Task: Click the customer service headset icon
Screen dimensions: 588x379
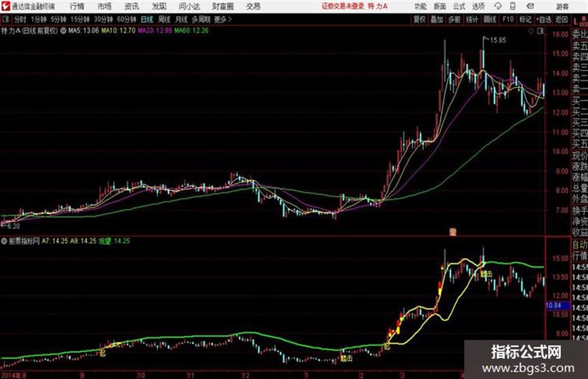Action: coord(498,6)
